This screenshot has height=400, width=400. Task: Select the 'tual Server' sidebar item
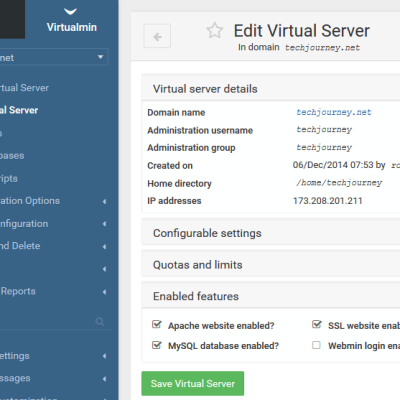[24, 88]
